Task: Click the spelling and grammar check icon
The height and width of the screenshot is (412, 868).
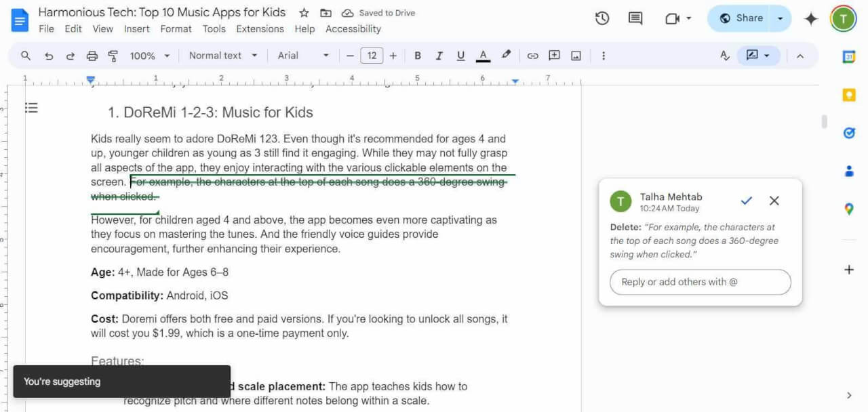Action: pos(724,56)
